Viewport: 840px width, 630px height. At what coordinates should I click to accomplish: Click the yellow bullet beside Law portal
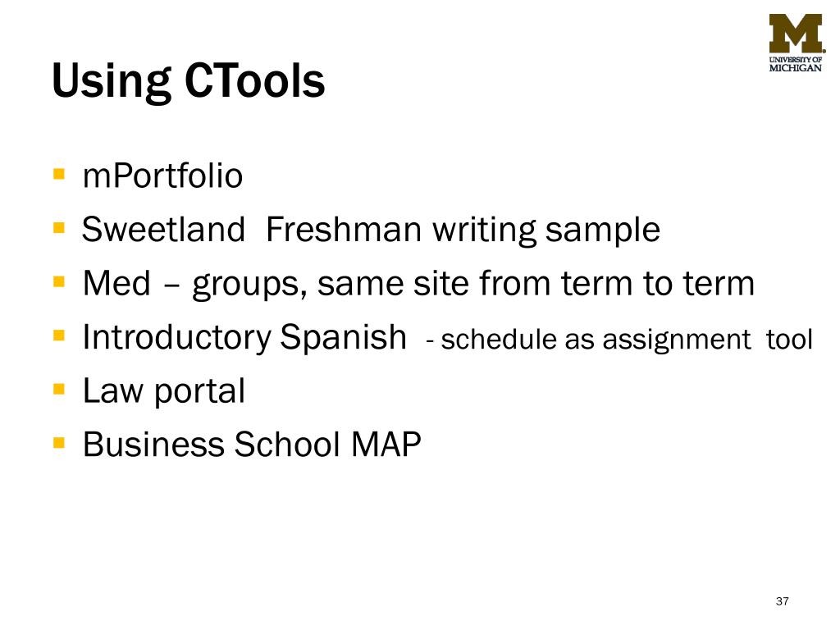pyautogui.click(x=59, y=389)
